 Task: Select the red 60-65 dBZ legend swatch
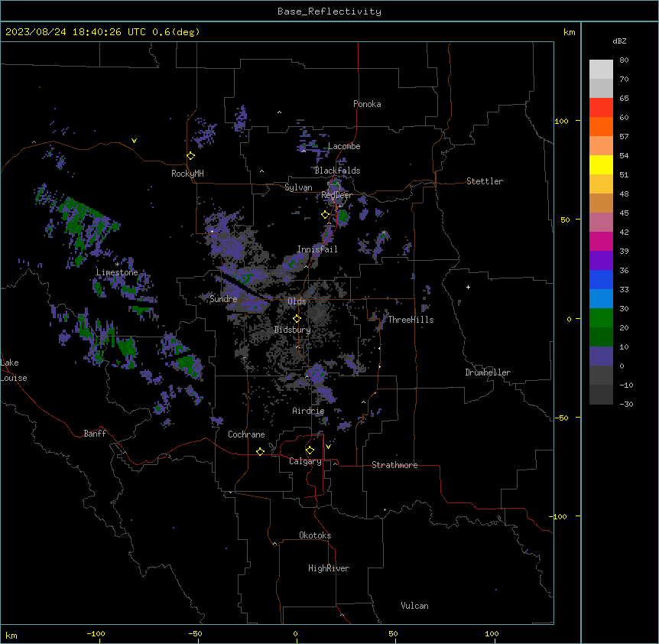pos(601,108)
